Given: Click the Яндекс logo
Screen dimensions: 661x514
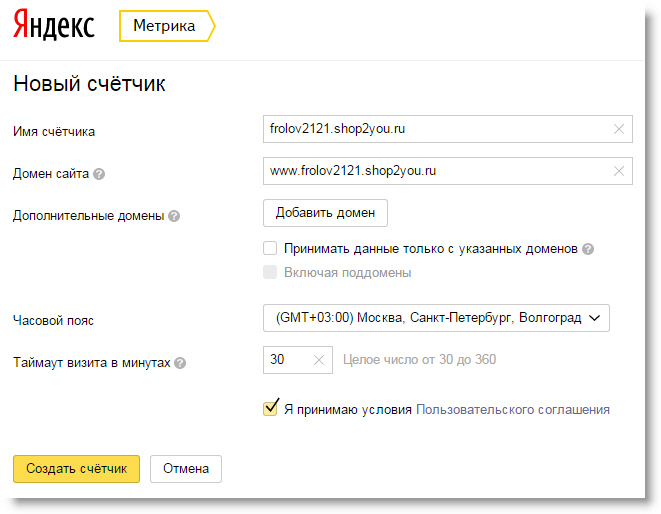Looking at the screenshot, I should (x=54, y=25).
